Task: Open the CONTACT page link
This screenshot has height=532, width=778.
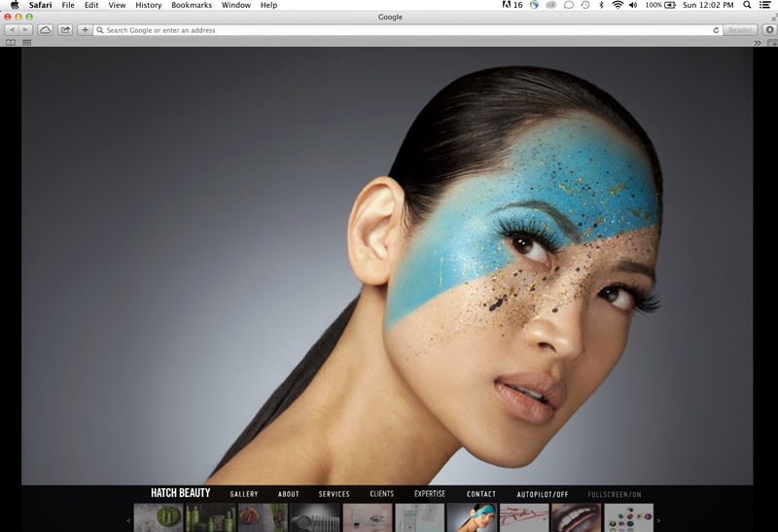Action: tap(480, 494)
